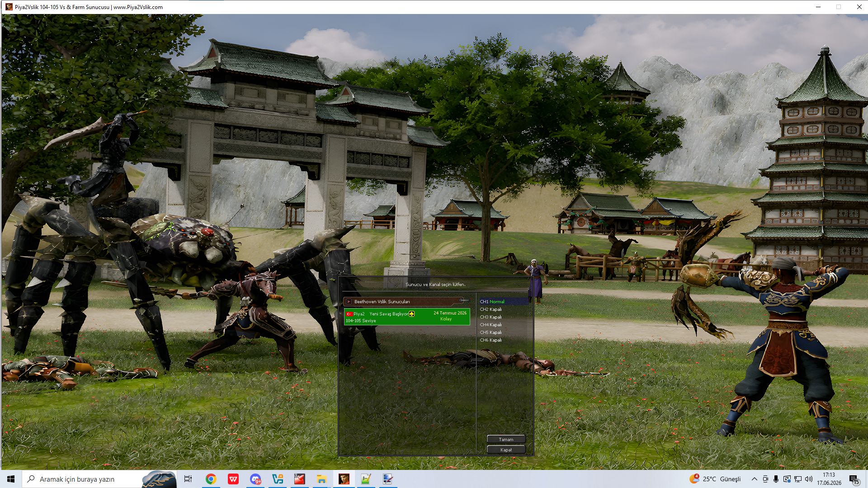Screen dimensions: 868x488
Task: Open Task View from the taskbar
Action: point(188,479)
